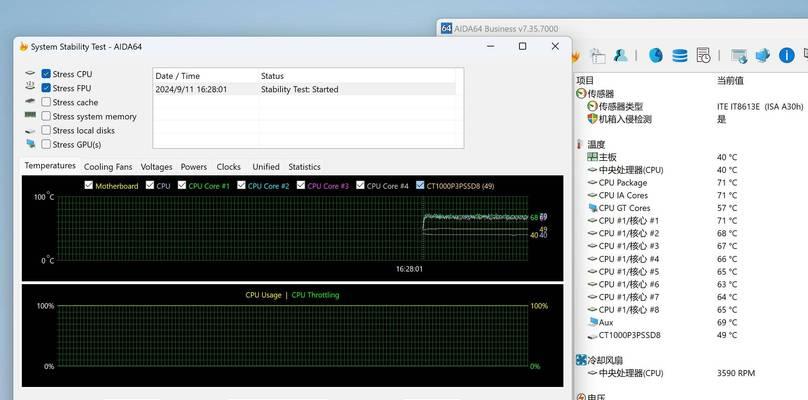The width and height of the screenshot is (808, 400).
Task: Click the 项目 column header in AIDA64
Action: pyautogui.click(x=585, y=80)
